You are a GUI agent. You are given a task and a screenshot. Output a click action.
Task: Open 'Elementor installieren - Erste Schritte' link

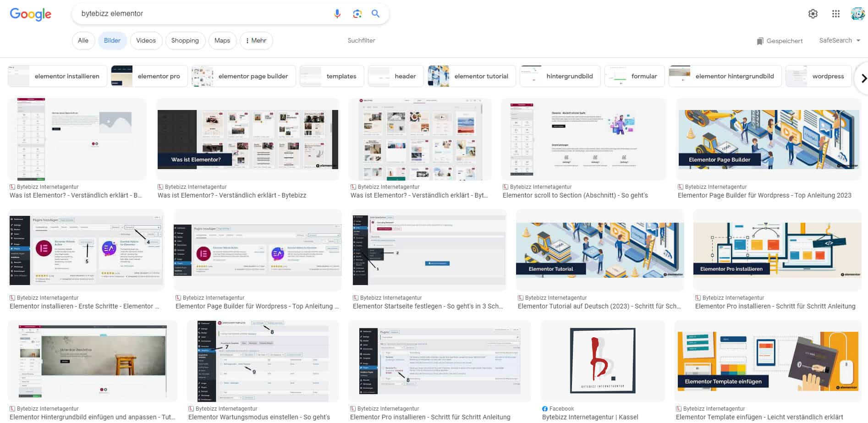[85, 306]
